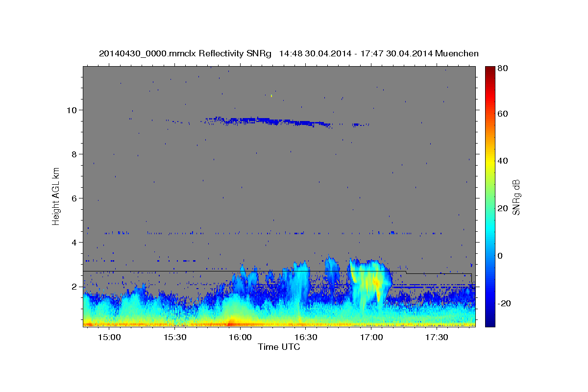Click the 'Height AGL km' axis label
This screenshot has height=392, width=588.
tap(56, 196)
